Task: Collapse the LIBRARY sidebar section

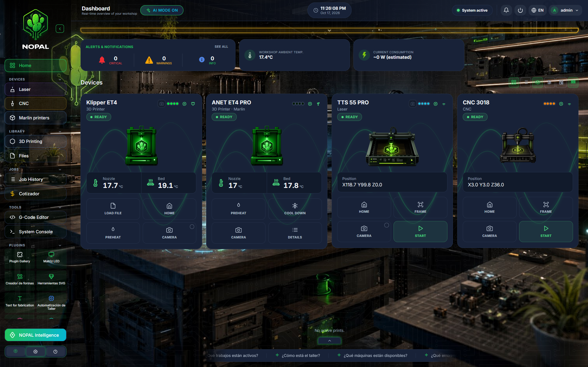Action: 60,131
